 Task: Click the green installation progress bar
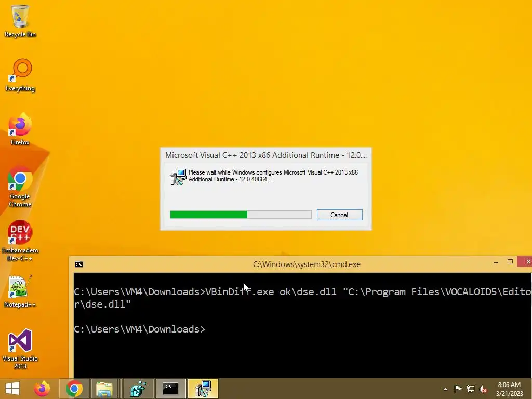(x=241, y=215)
